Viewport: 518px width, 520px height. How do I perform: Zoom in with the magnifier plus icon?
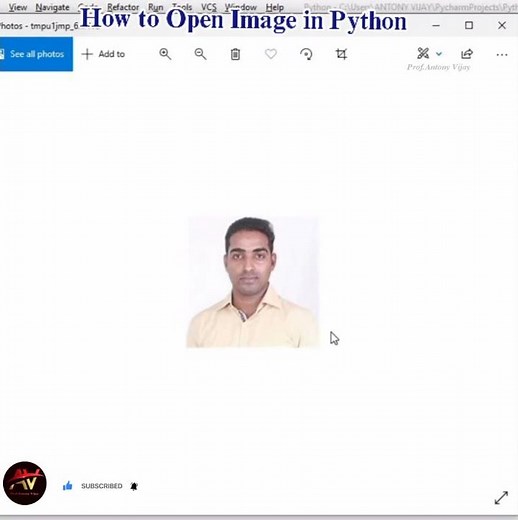click(x=165, y=54)
